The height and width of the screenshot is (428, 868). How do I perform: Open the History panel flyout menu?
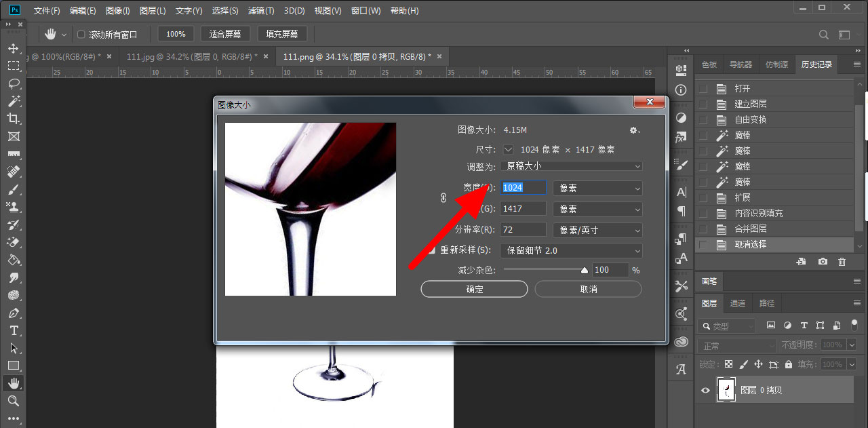tap(856, 64)
